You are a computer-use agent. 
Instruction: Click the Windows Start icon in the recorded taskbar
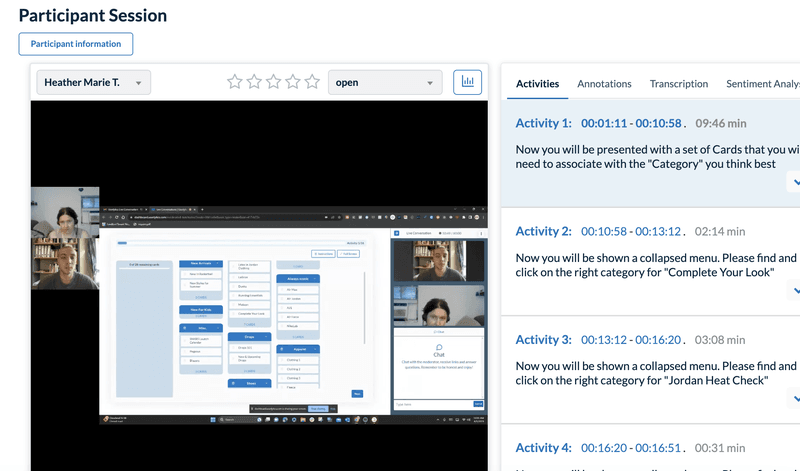pos(213,419)
